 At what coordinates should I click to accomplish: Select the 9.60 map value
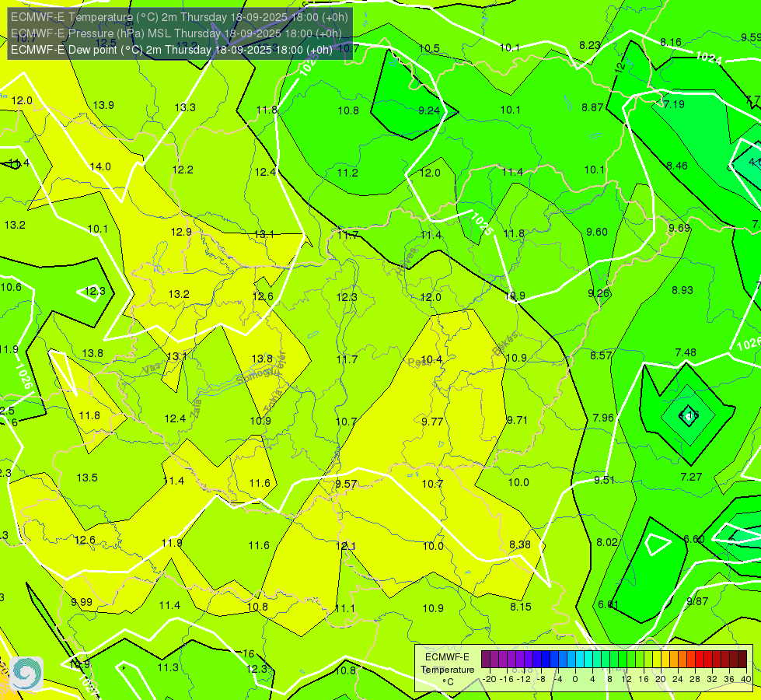coord(597,232)
